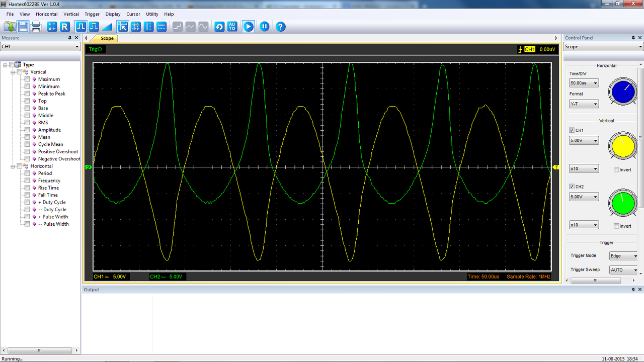Click the blue circular arrow reset icon
Image resolution: width=644 pixels, height=362 pixels.
click(x=219, y=27)
